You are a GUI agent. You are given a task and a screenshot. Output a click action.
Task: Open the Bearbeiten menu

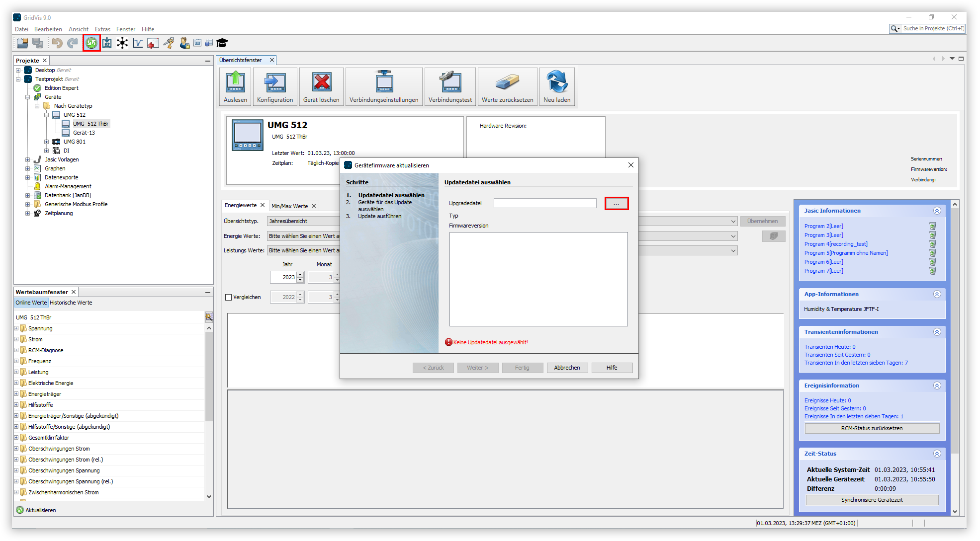pyautogui.click(x=48, y=29)
